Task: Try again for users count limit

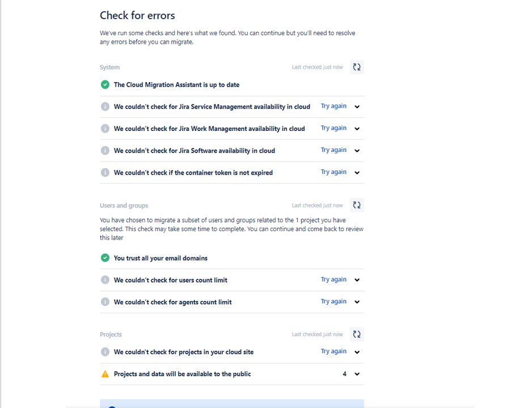Action: point(333,279)
